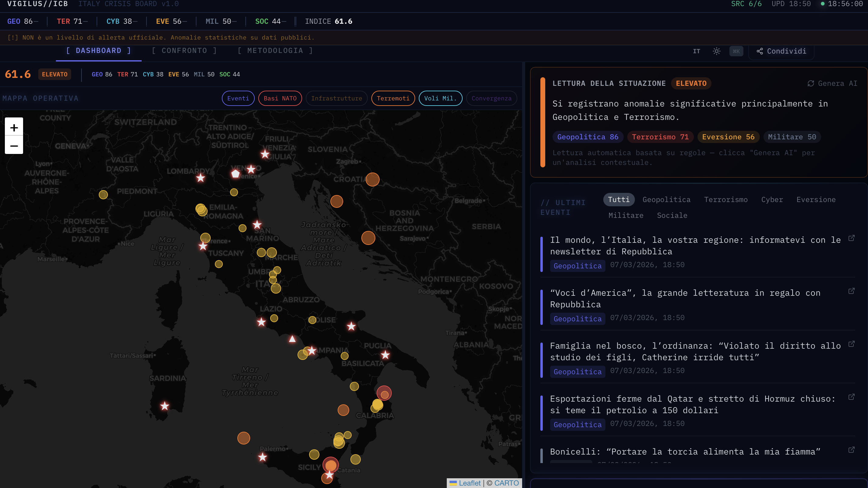This screenshot has width=868, height=488.
Task: Open external link for Repubblica newsletter article
Action: [851, 238]
